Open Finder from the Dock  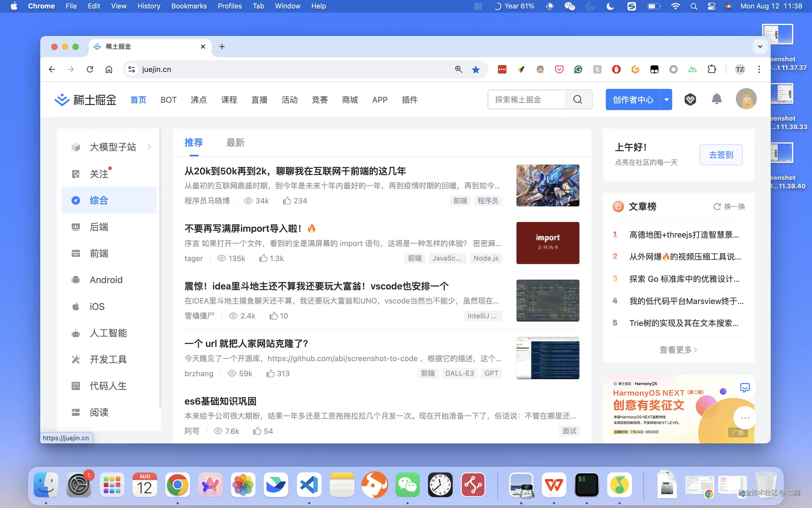click(x=46, y=484)
